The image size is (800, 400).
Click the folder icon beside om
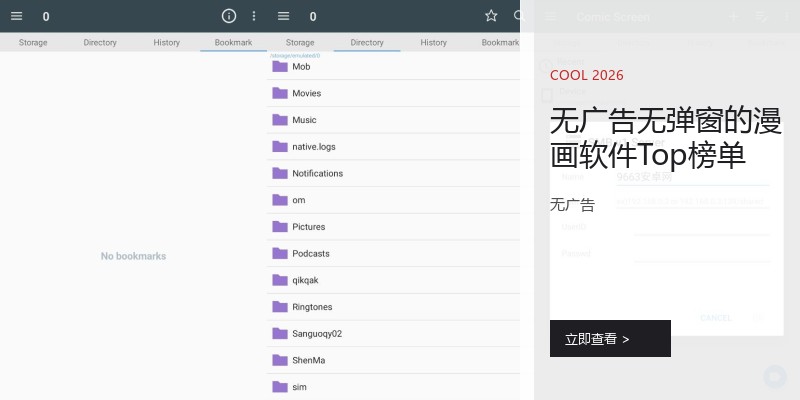click(280, 199)
